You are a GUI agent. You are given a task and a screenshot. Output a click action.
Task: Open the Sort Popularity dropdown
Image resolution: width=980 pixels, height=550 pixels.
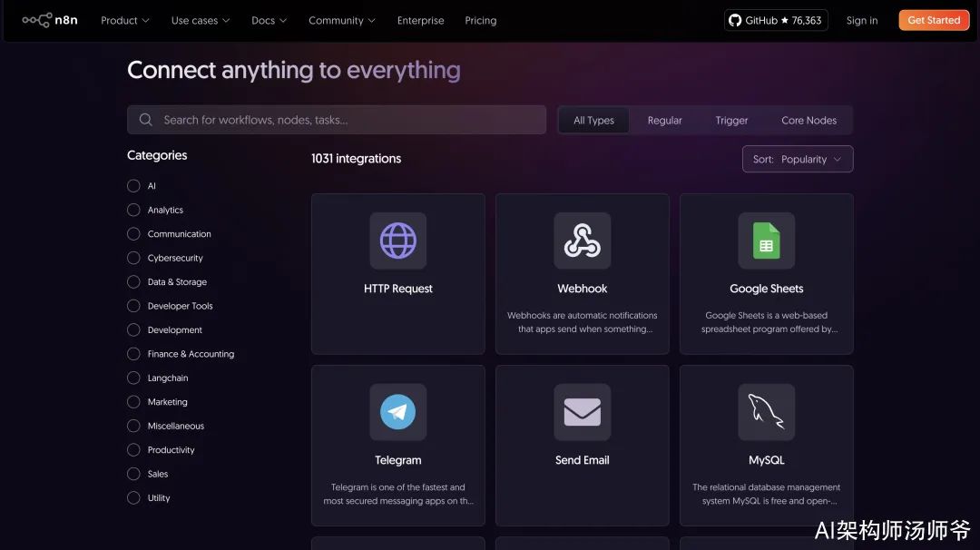coord(798,159)
